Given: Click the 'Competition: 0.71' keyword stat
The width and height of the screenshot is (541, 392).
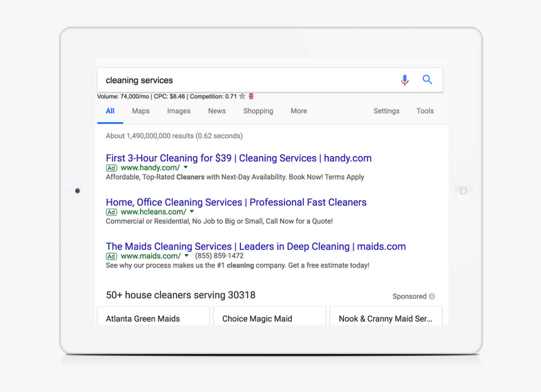Looking at the screenshot, I should (x=213, y=97).
